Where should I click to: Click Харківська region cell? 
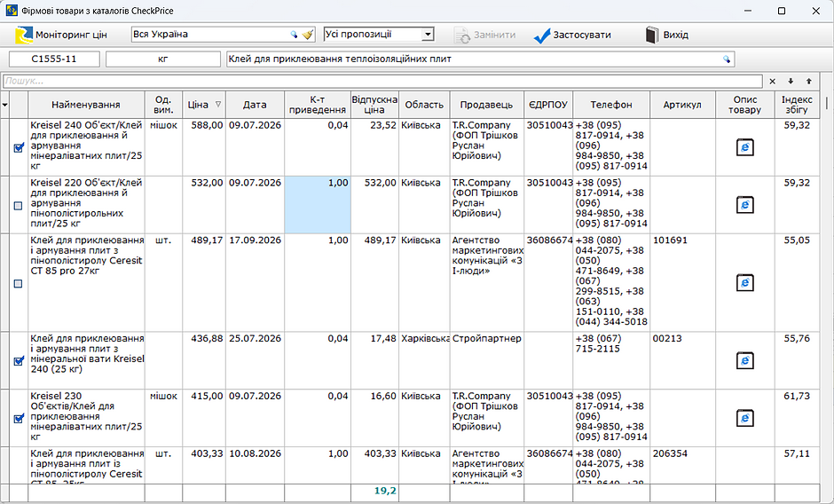point(424,361)
